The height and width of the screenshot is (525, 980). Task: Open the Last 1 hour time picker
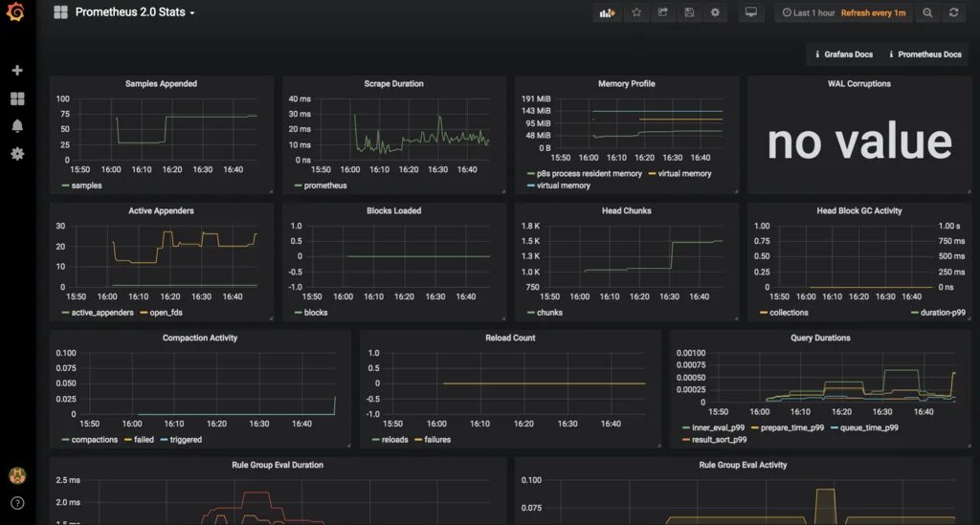pos(808,12)
